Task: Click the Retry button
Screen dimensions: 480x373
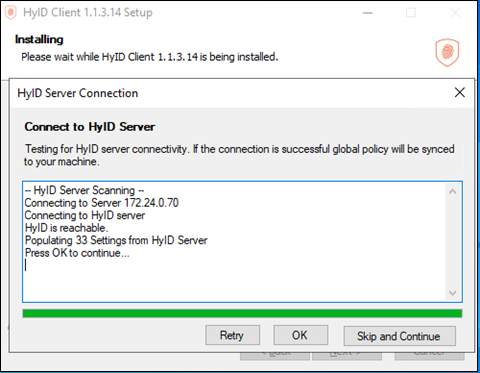Action: tap(232, 335)
